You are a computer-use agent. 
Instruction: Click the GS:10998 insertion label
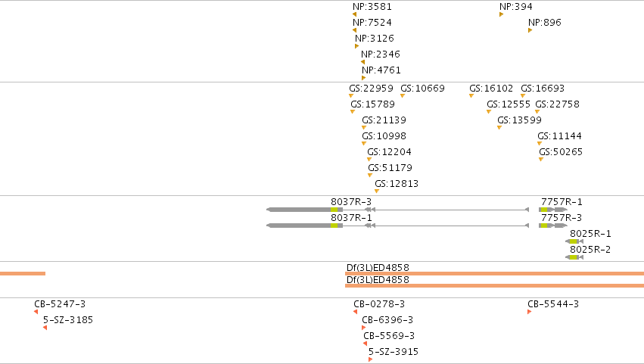pos(384,136)
